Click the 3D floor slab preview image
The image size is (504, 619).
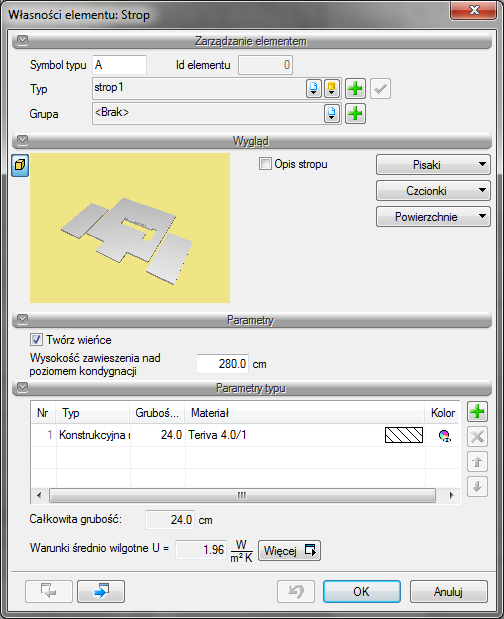130,228
